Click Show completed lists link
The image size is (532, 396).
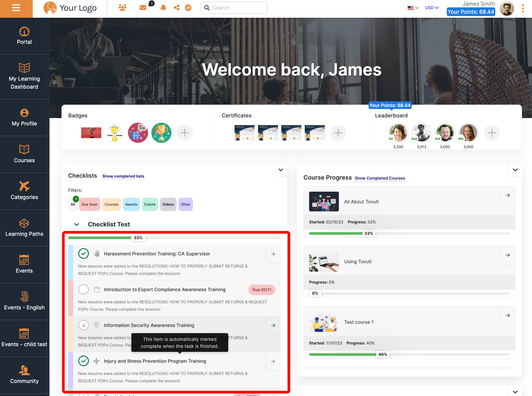coord(123,176)
